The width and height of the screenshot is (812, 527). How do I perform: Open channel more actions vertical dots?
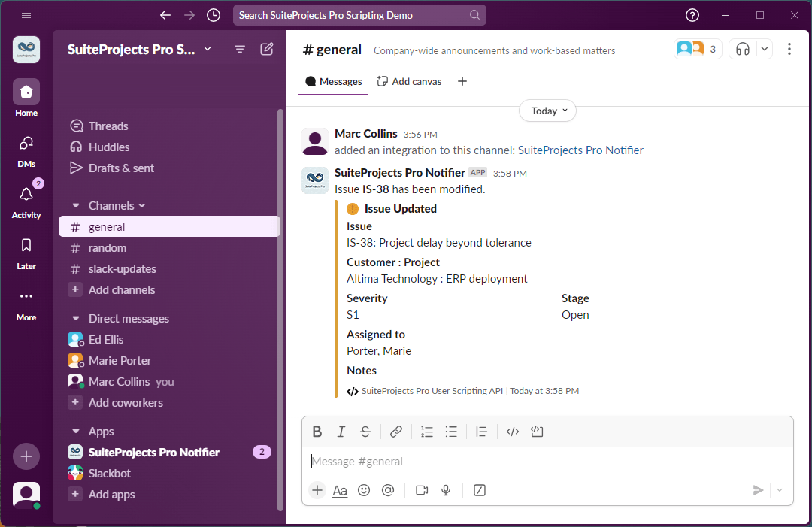(789, 49)
